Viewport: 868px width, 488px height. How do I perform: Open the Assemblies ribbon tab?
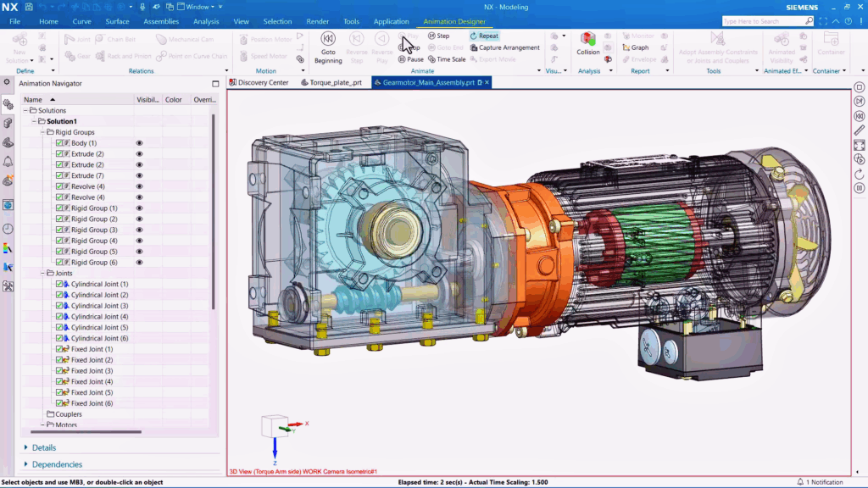[161, 21]
